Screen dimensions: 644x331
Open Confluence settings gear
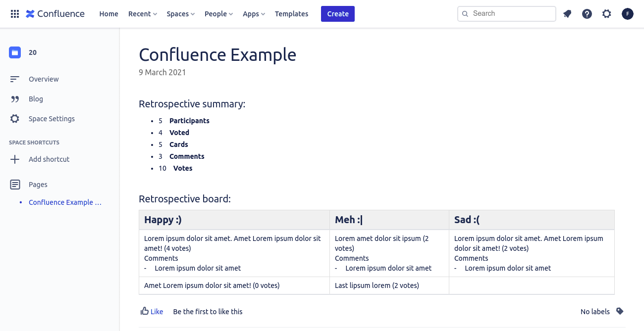607,14
